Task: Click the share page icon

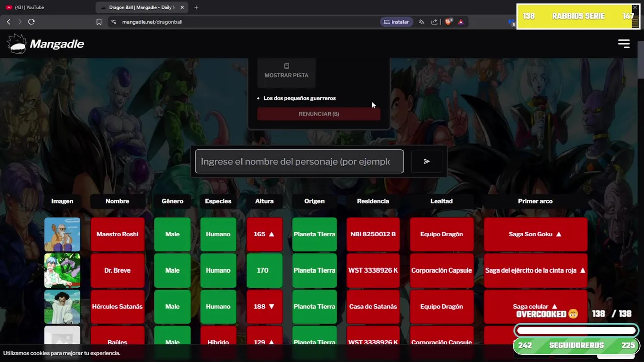Action: (x=434, y=22)
